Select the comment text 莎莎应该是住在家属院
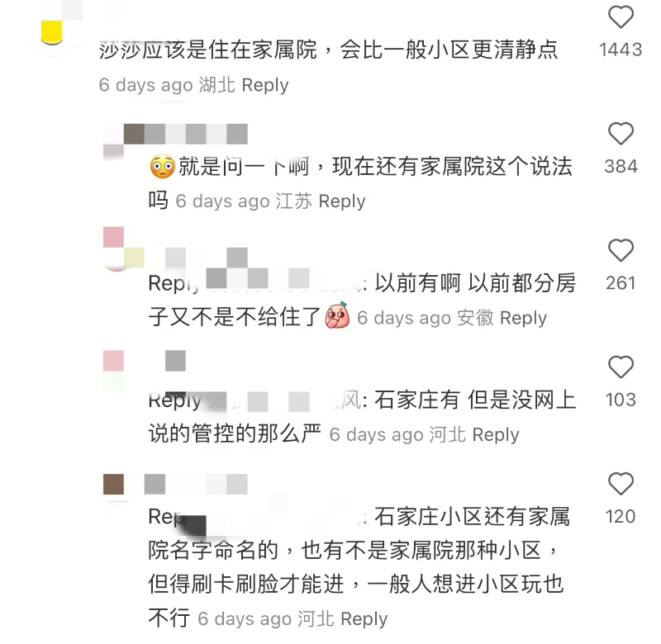 208,50
